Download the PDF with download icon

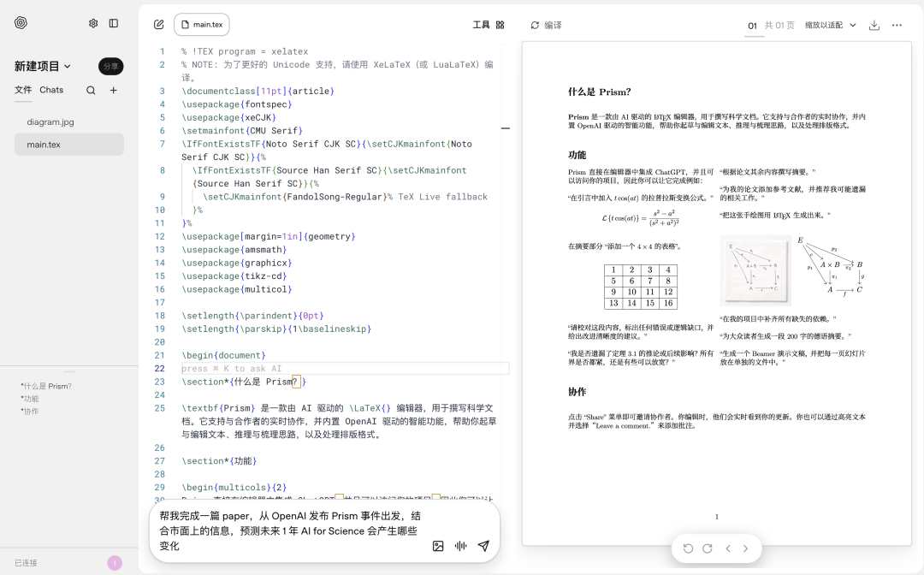pyautogui.click(x=874, y=25)
